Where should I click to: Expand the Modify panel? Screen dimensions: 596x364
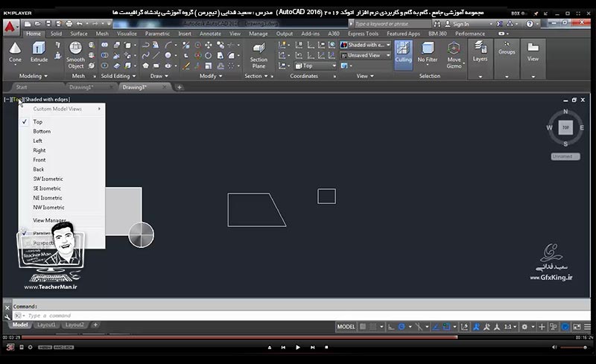tap(211, 76)
